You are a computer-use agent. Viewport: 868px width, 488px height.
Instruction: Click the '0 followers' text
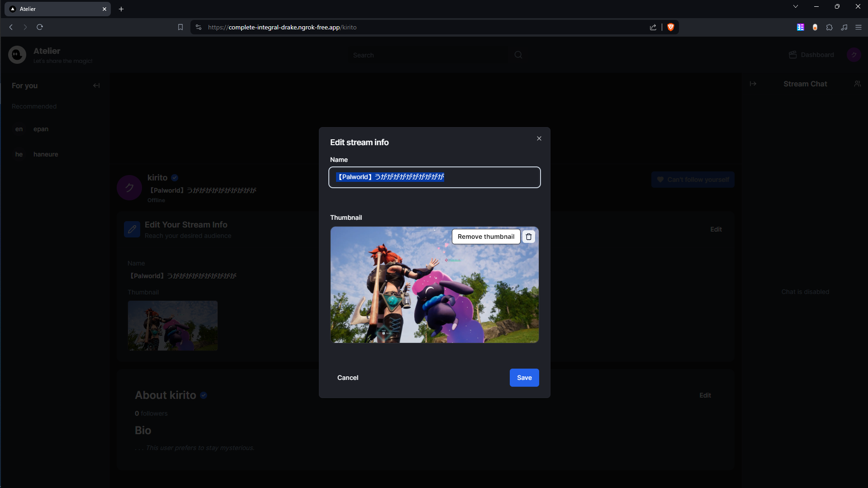pos(151,413)
